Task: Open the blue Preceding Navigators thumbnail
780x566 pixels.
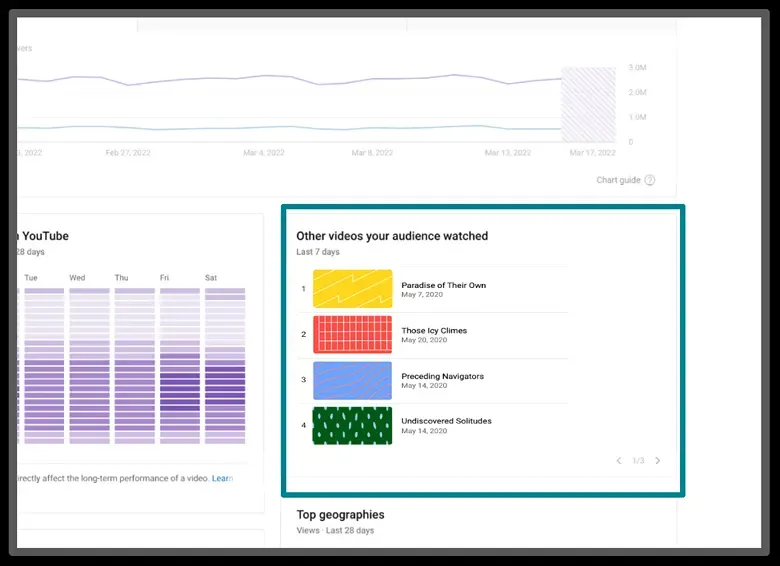Action: [353, 380]
